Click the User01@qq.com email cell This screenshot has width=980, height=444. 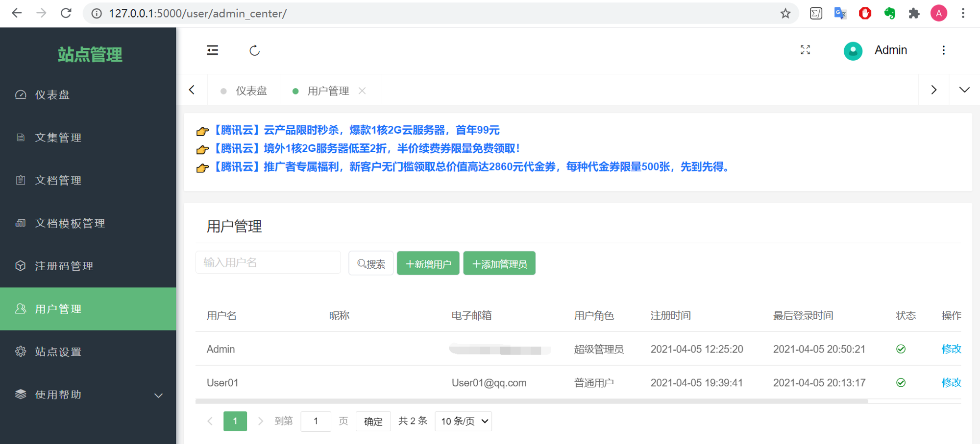point(489,383)
